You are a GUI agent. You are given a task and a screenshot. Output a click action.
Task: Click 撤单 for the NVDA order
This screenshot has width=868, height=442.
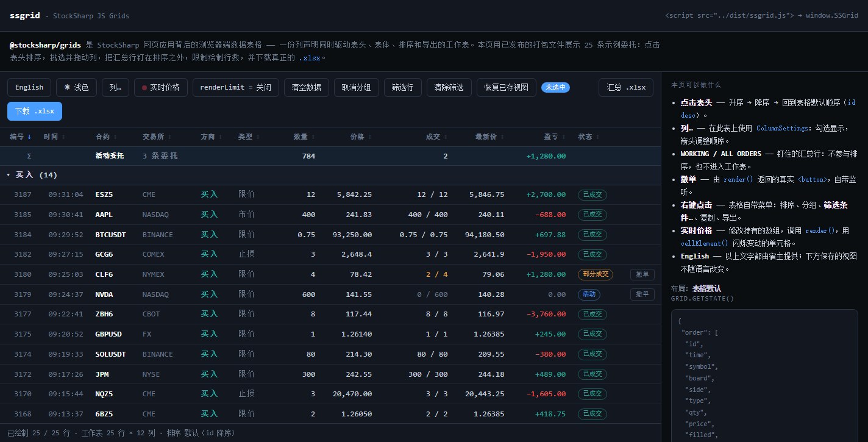coord(642,294)
